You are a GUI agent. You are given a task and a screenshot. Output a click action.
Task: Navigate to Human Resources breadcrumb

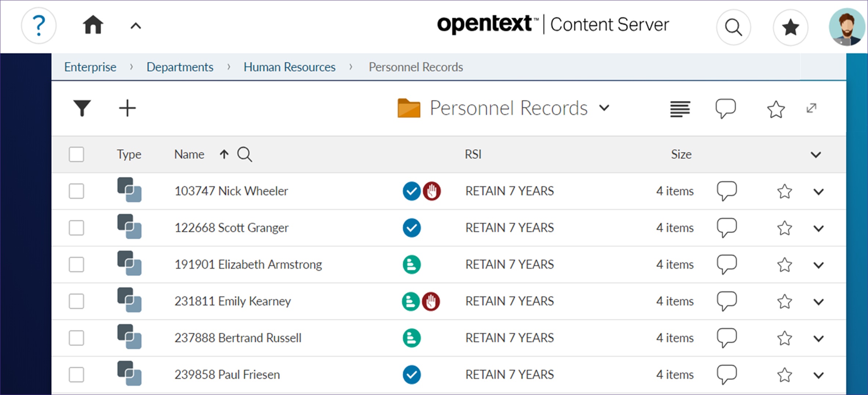(x=290, y=67)
